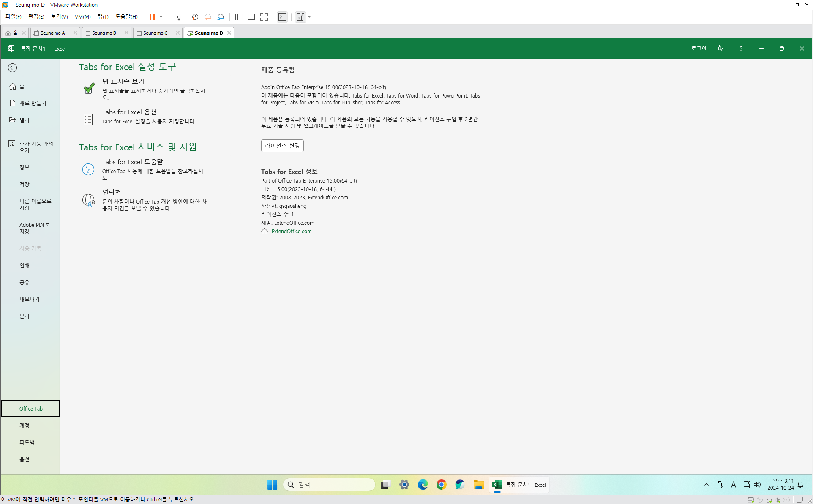
Task: Open the 인쇄 page
Action: pos(30,265)
